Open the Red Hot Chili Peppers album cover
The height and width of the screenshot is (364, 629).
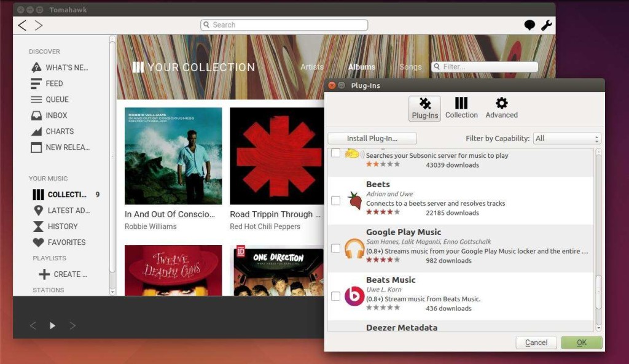pyautogui.click(x=277, y=156)
